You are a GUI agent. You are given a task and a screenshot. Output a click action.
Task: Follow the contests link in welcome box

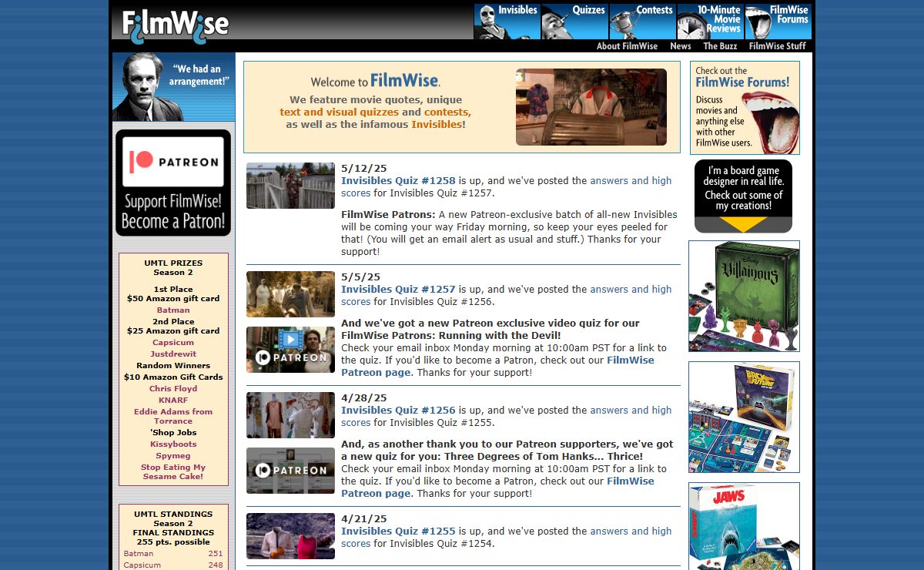446,112
